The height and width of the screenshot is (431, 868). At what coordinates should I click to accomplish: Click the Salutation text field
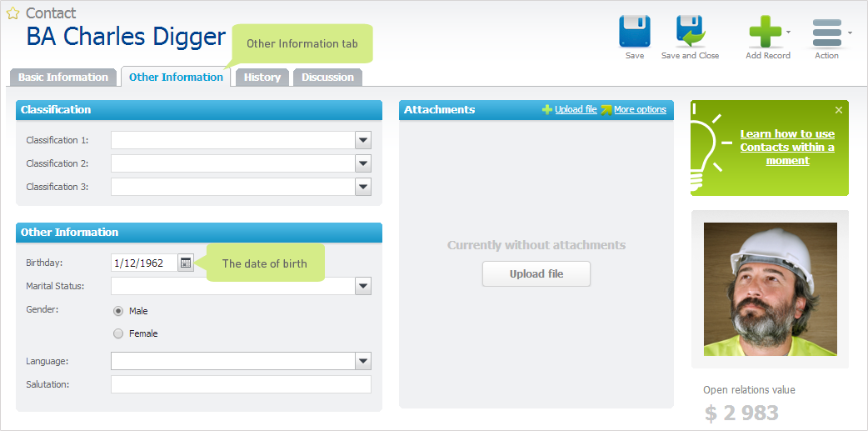241,384
